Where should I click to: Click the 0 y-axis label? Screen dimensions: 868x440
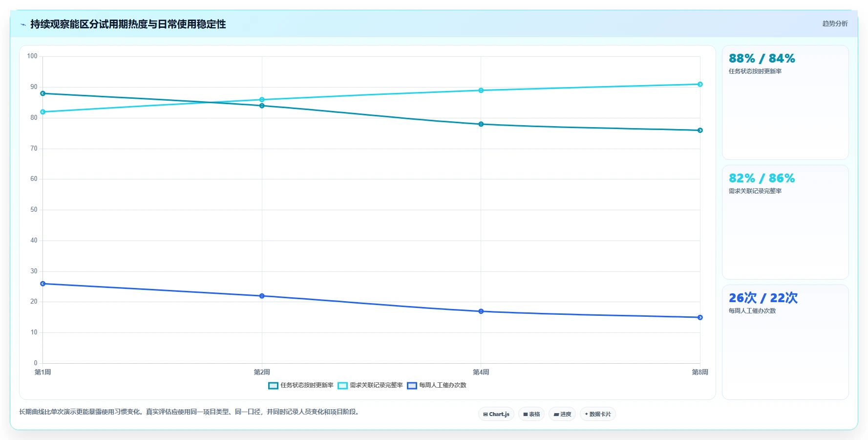click(x=36, y=363)
